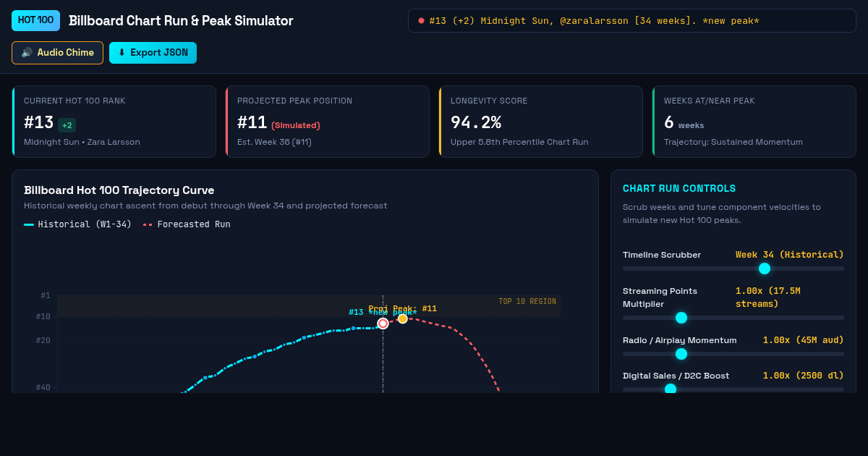The width and height of the screenshot is (868, 456).
Task: Click the "1.00x (17.5M streams)" value
Action: [x=768, y=297]
